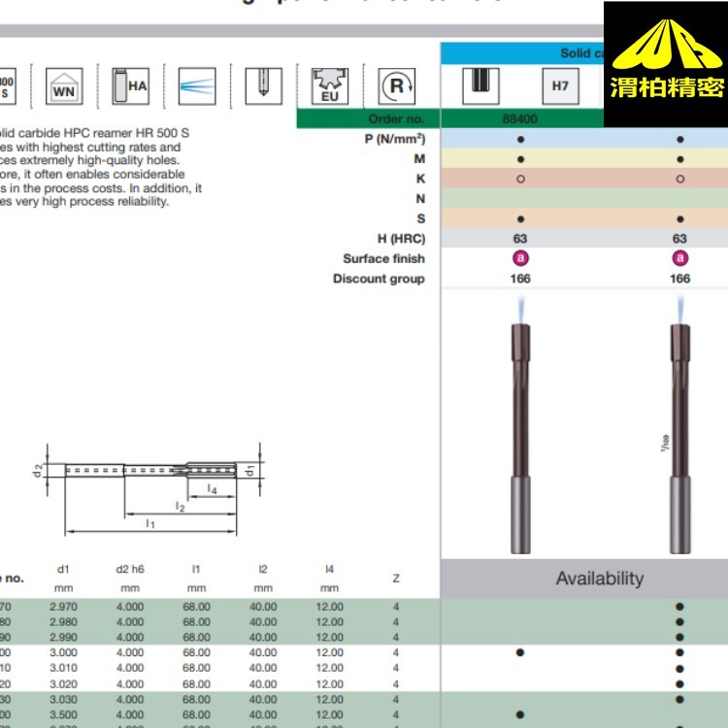
Task: Click the right reamer tool image
Action: (x=679, y=427)
